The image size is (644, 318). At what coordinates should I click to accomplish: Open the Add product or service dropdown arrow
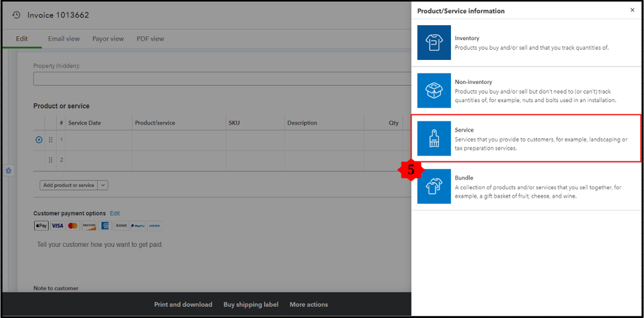[x=103, y=185]
